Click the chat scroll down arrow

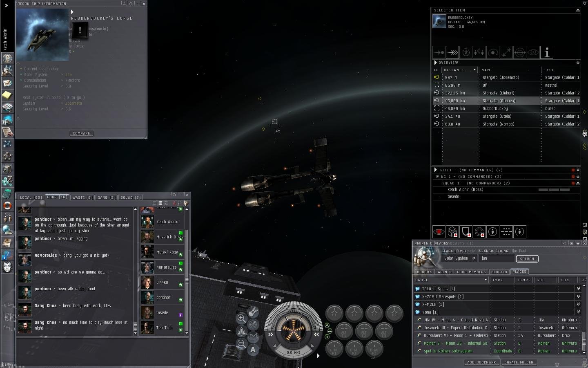pyautogui.click(x=135, y=333)
